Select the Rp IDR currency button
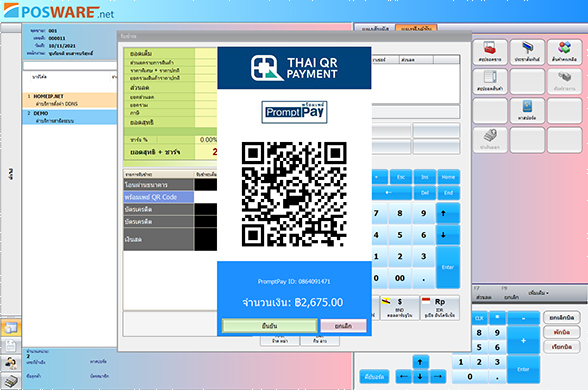The width and height of the screenshot is (588, 390). (x=440, y=308)
